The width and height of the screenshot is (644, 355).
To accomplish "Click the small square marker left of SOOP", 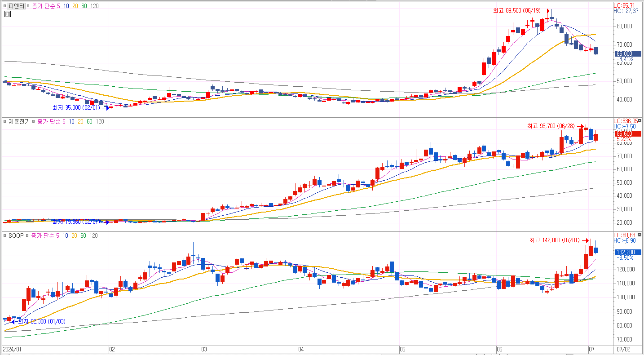I will (4, 235).
